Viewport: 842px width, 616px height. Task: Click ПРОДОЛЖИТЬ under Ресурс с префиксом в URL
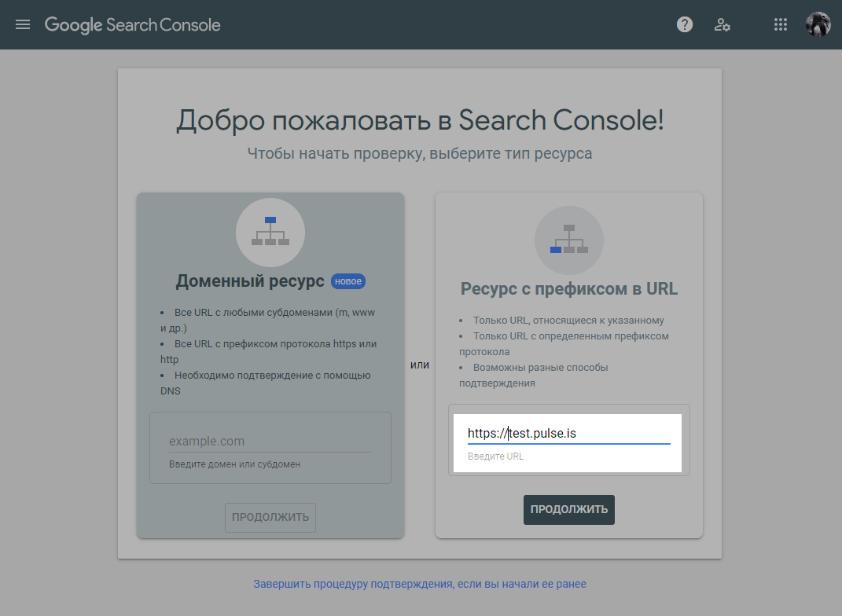pos(568,510)
